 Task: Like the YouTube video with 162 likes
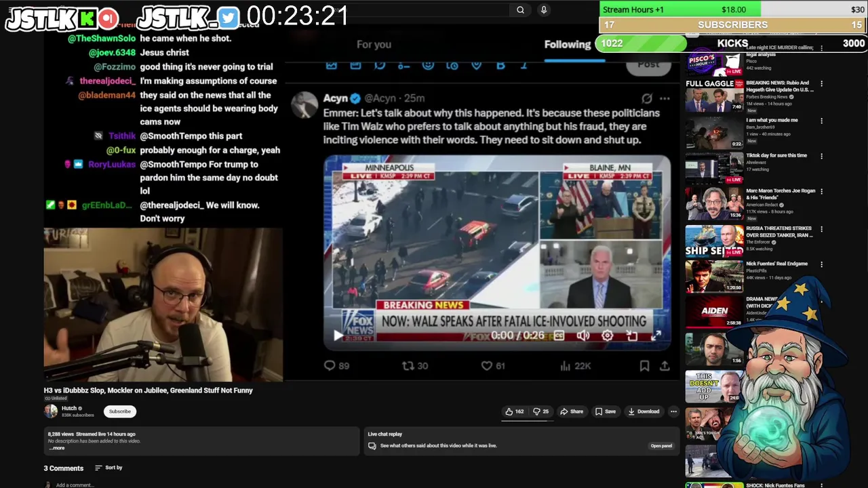pyautogui.click(x=515, y=411)
